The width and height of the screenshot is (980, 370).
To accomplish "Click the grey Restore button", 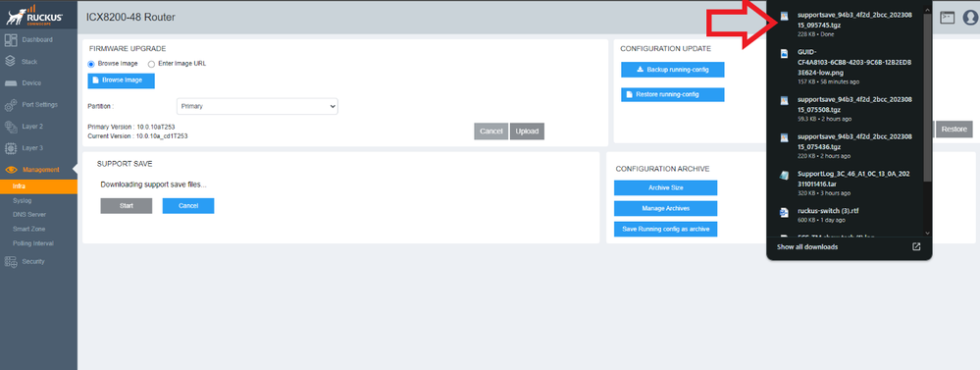I will [x=954, y=130].
